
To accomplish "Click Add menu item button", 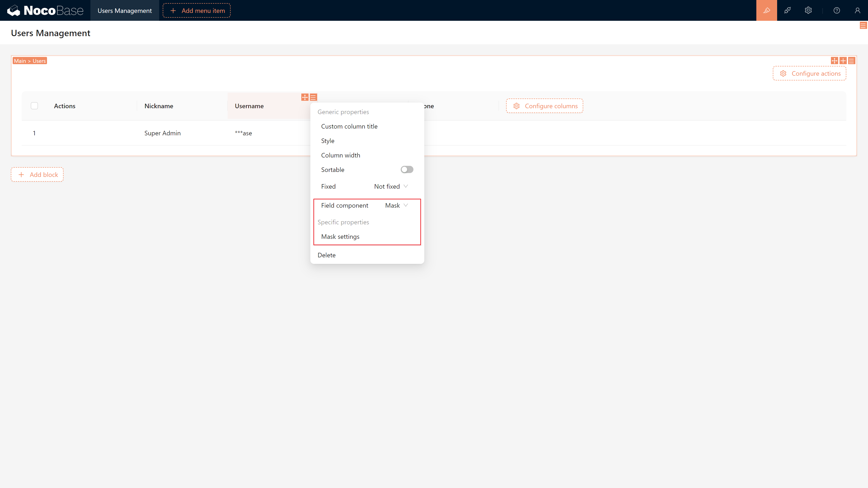I will (197, 10).
